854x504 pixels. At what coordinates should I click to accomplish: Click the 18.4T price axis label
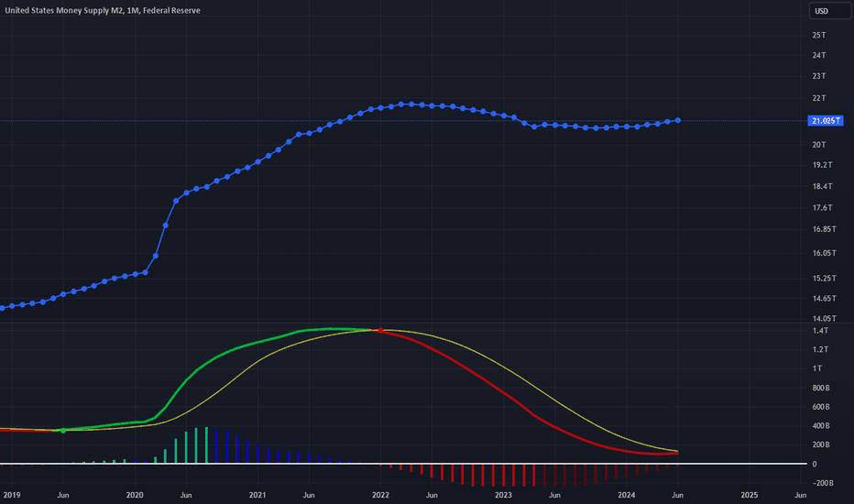[823, 186]
